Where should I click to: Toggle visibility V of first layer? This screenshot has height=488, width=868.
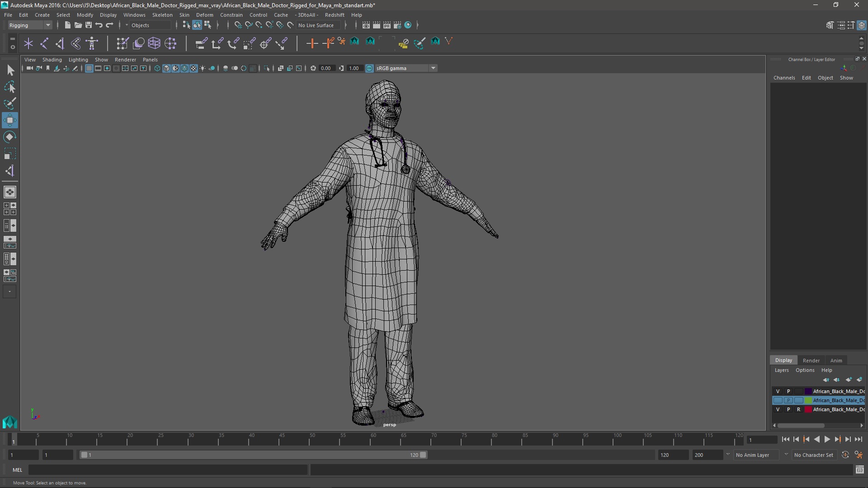[778, 391]
